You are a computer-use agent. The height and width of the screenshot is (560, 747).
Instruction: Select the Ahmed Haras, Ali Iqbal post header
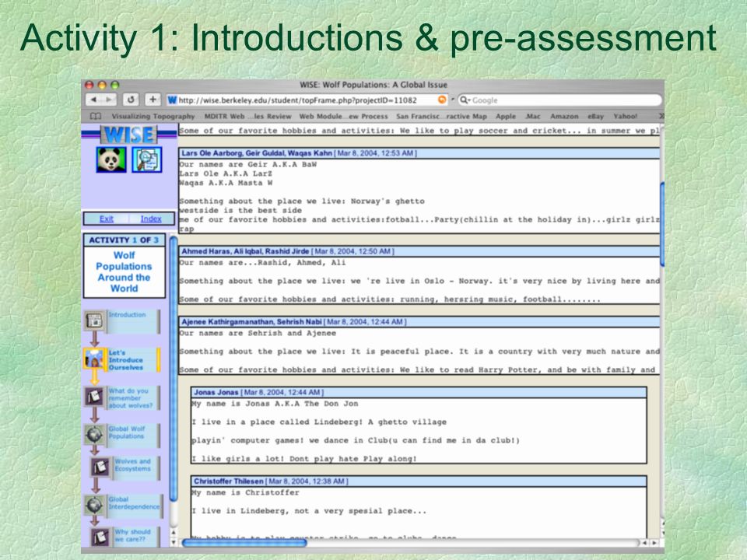click(419, 251)
